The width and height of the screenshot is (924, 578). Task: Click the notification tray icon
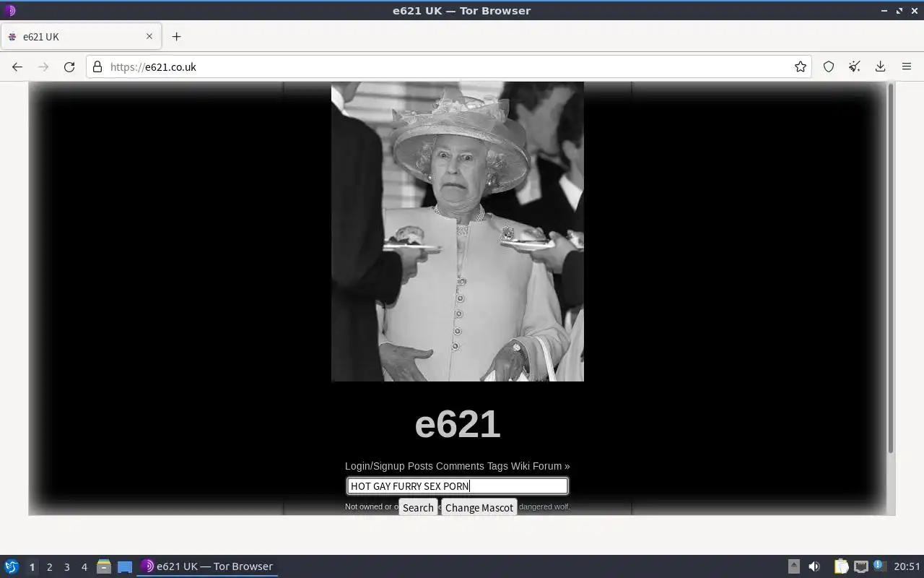click(x=879, y=566)
